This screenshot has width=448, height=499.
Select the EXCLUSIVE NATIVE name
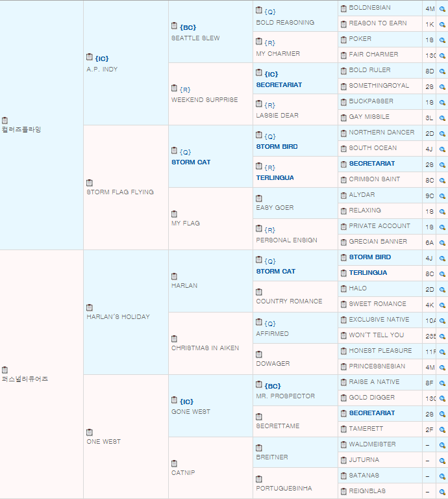tap(379, 320)
